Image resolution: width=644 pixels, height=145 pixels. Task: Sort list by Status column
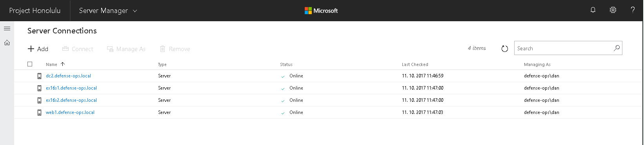tap(286, 64)
